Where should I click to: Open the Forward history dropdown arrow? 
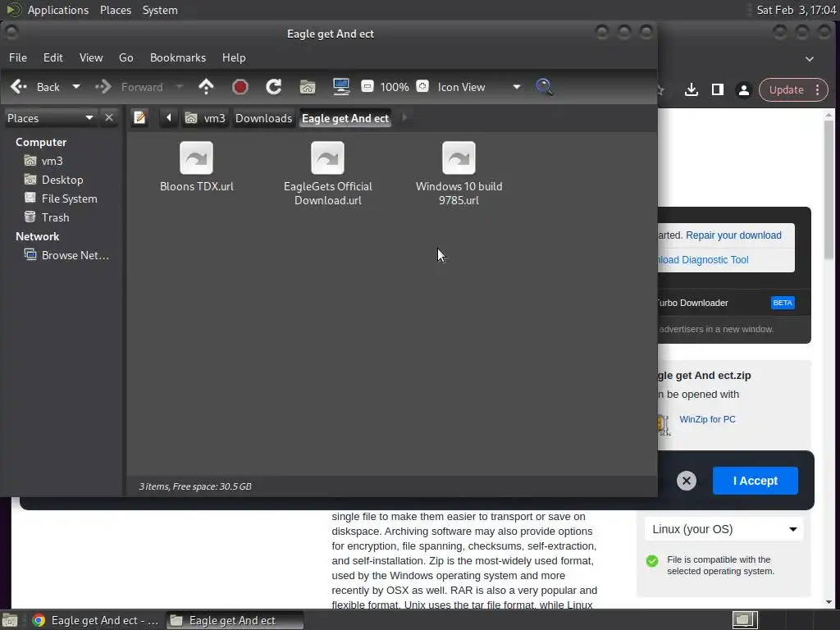coord(180,87)
